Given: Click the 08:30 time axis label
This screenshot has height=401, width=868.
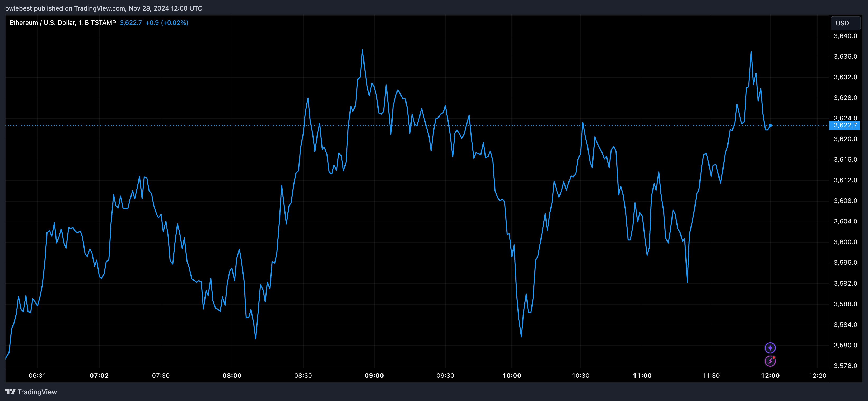Looking at the screenshot, I should [x=303, y=375].
